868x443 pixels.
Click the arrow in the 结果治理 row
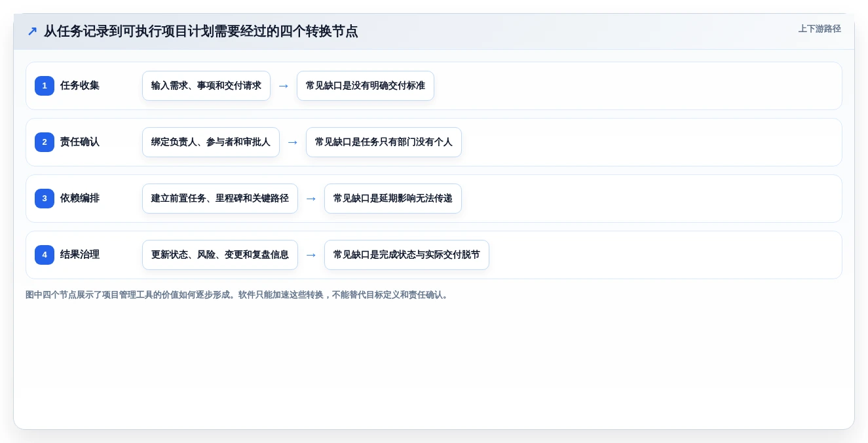[311, 255]
